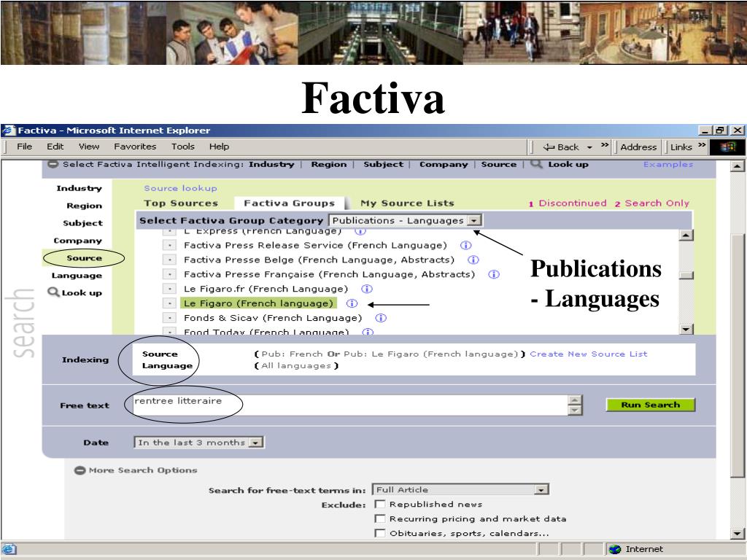Select box next to Le Figaro.fr
747x560 pixels.
(x=169, y=289)
